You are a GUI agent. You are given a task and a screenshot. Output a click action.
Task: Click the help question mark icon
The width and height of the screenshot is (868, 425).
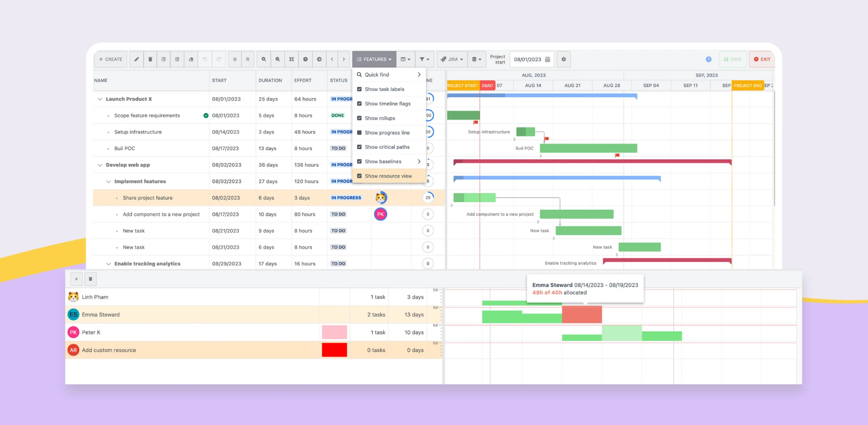point(709,59)
